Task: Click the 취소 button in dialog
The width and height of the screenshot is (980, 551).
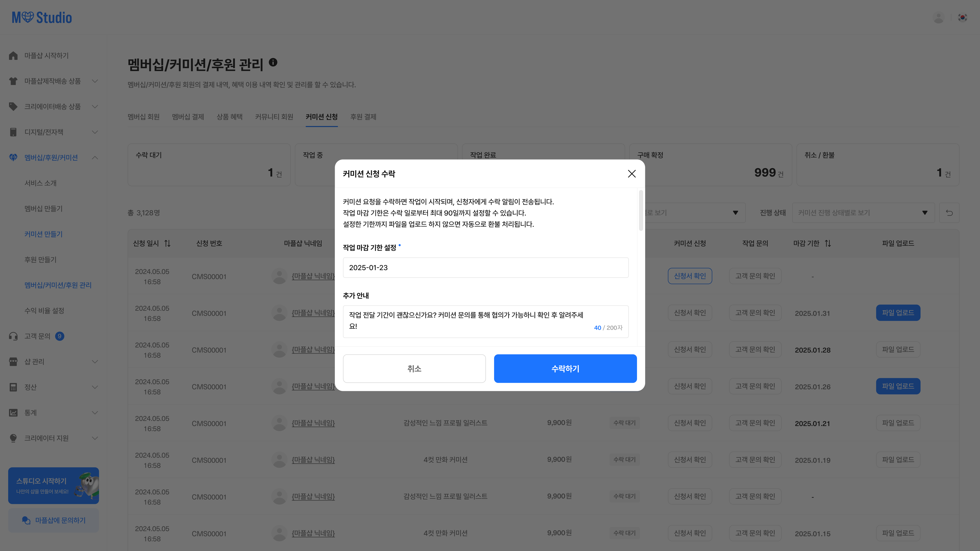Action: (414, 369)
